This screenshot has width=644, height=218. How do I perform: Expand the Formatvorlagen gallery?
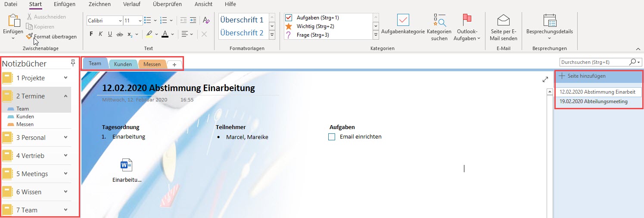tap(272, 35)
